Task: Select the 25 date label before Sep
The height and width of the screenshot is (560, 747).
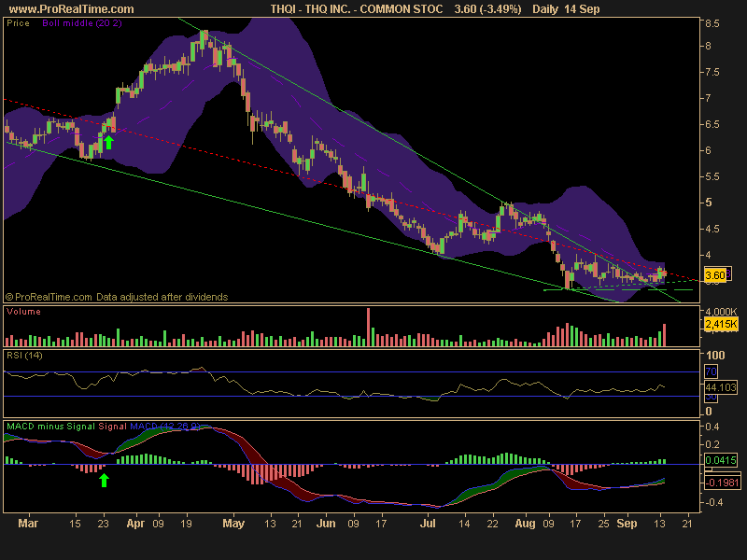Action: (x=603, y=524)
